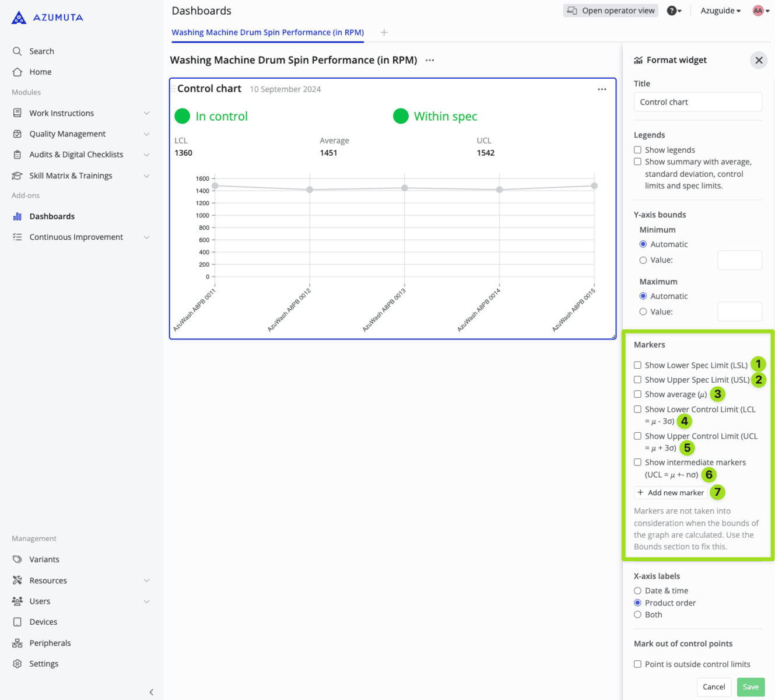Open Control chart widget three-dot menu
The width and height of the screenshot is (775, 700).
tap(602, 89)
